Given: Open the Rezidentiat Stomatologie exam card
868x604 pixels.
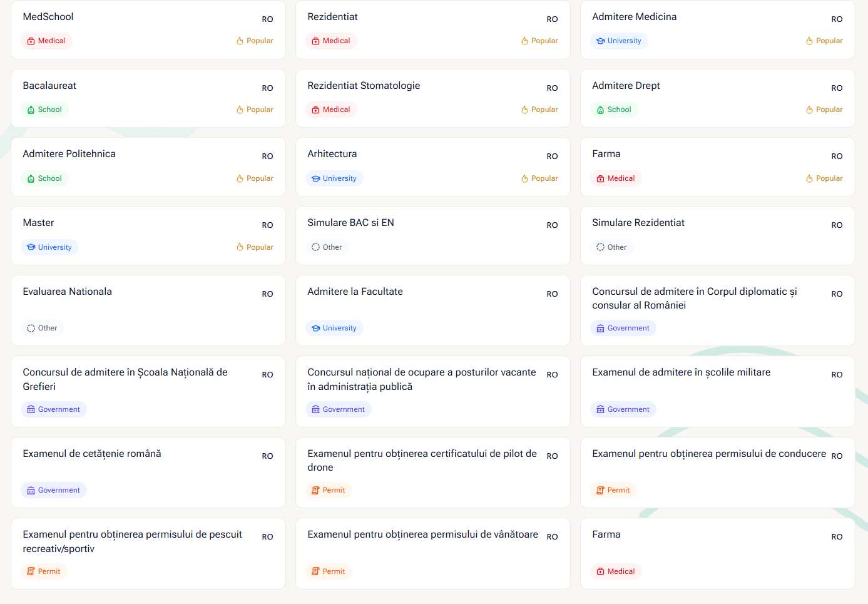Looking at the screenshot, I should pyautogui.click(x=364, y=86).
